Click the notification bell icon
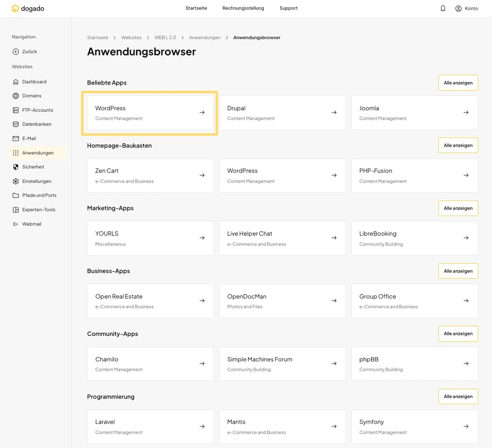The height and width of the screenshot is (448, 492). (x=443, y=8)
